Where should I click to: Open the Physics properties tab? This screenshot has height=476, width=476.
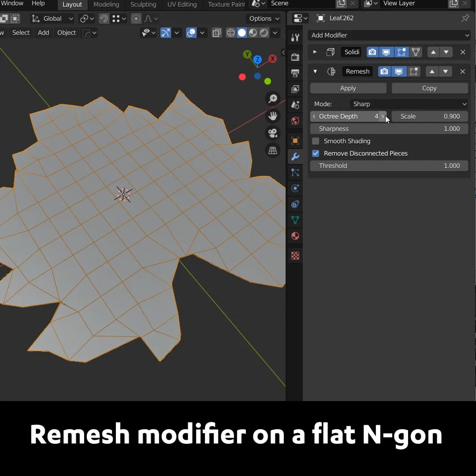[295, 188]
